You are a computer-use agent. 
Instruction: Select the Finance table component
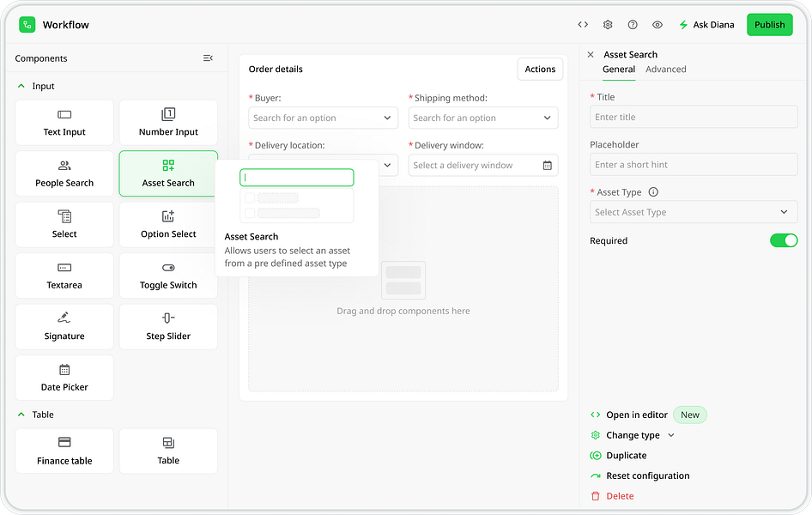click(x=64, y=451)
